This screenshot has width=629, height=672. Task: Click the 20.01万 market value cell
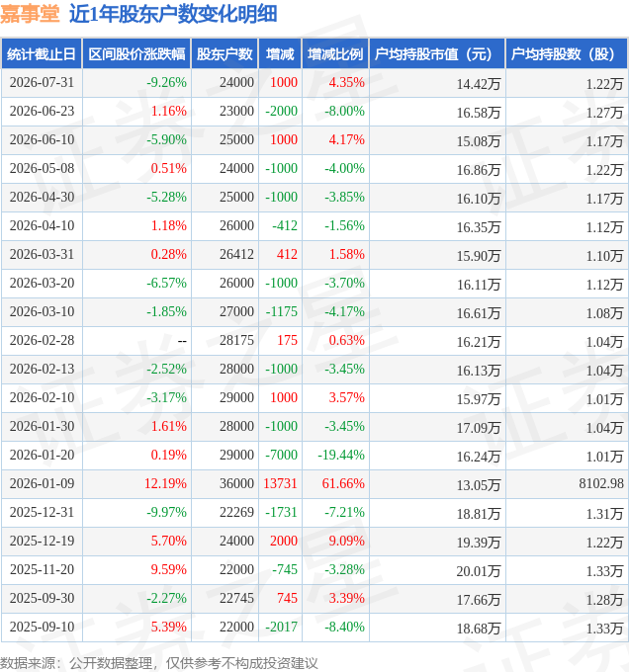[479, 571]
